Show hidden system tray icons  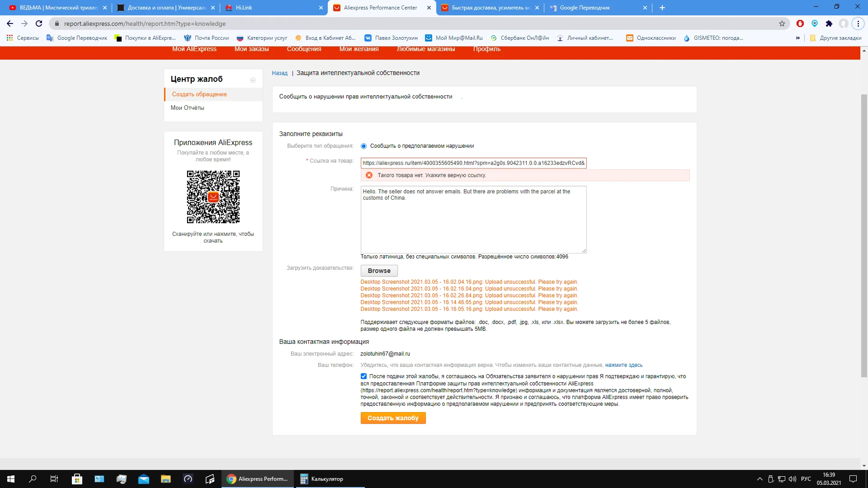759,479
